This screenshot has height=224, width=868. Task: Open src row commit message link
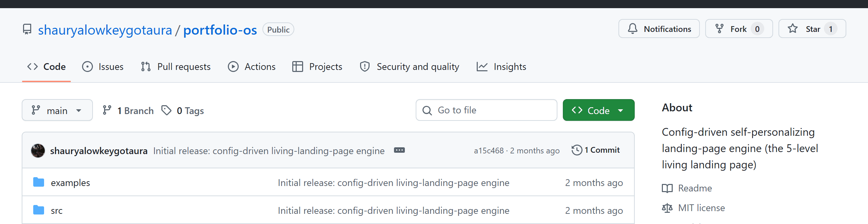[393, 210]
